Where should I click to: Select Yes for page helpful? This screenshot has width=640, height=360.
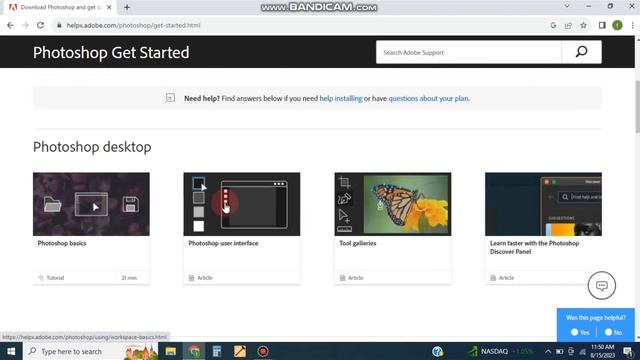(x=580, y=332)
